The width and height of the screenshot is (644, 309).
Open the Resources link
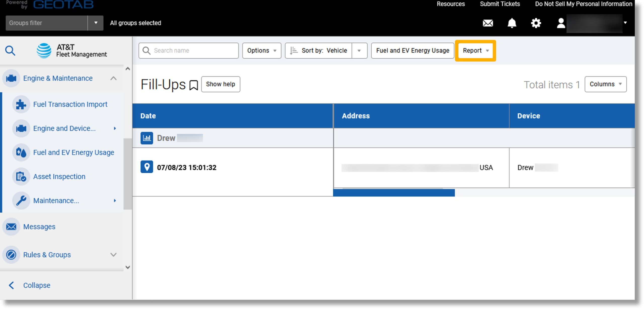click(x=451, y=4)
